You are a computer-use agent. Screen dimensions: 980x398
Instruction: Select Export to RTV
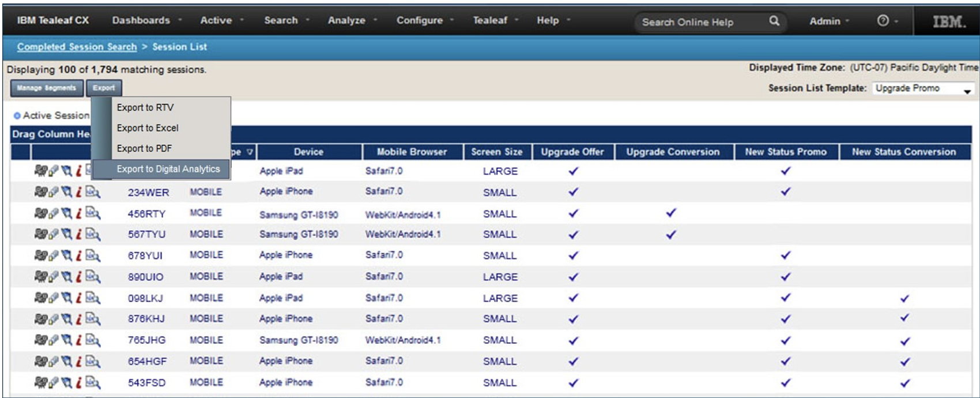point(145,107)
